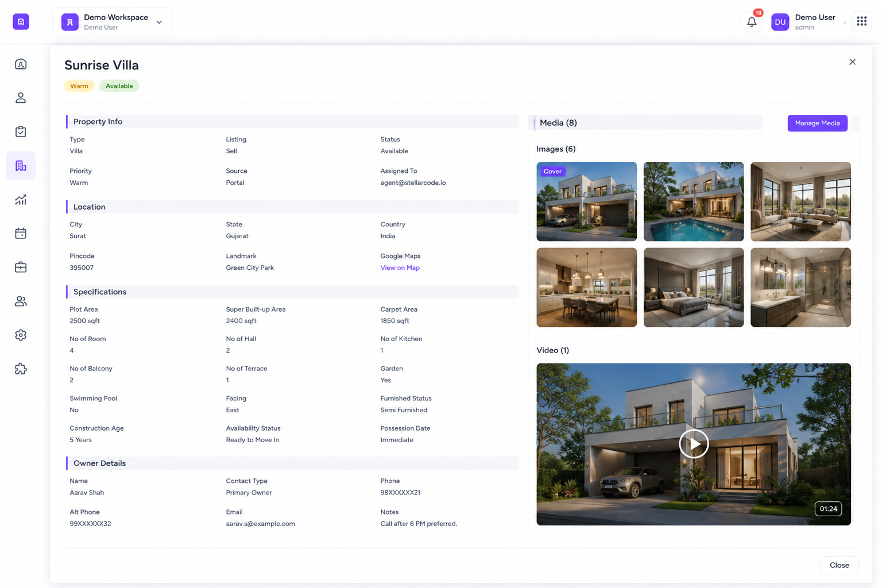
Task: Open the bathroom image thumbnail
Action: point(800,287)
